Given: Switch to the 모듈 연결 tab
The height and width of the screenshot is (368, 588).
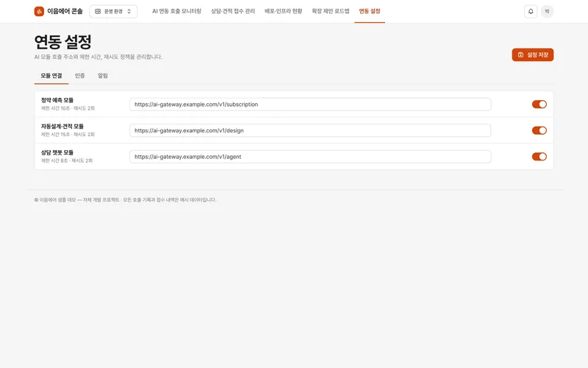Looking at the screenshot, I should (51, 76).
